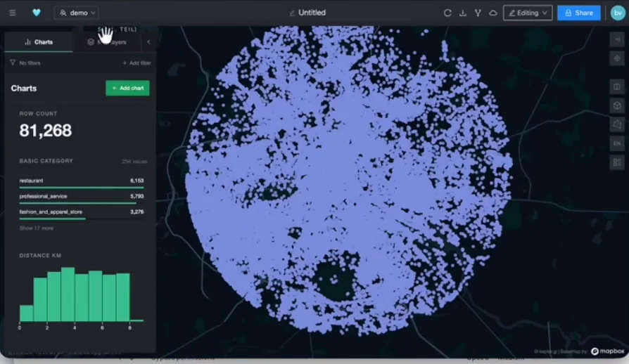Open the bv user avatar menu
Viewport: 629px width, 364px height.
(618, 13)
